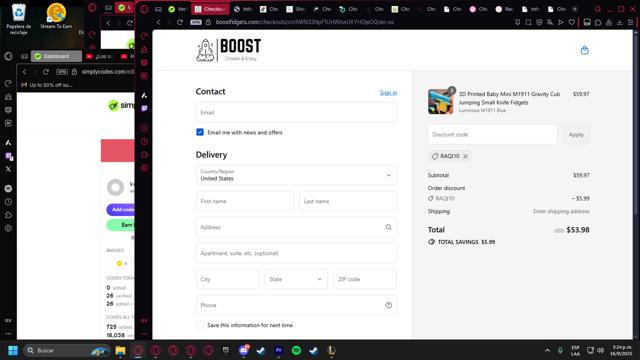
Task: Open the clock and date in taskbar
Action: tap(622, 350)
